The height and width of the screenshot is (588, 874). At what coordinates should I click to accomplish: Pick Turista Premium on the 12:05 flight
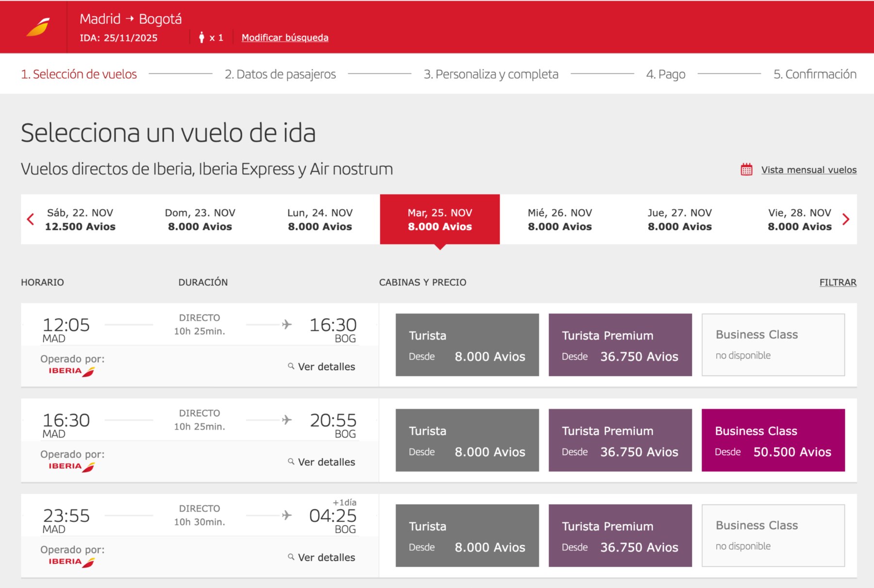[620, 345]
